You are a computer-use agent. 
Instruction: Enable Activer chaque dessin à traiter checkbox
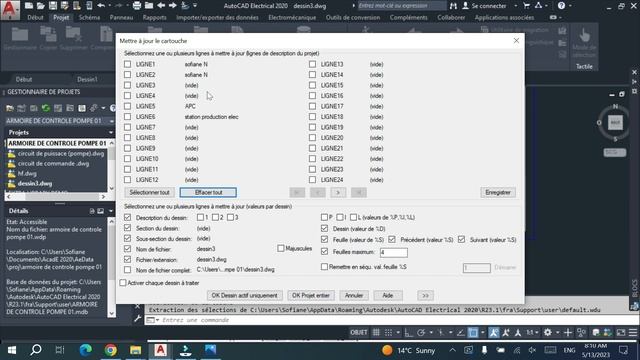(123, 282)
